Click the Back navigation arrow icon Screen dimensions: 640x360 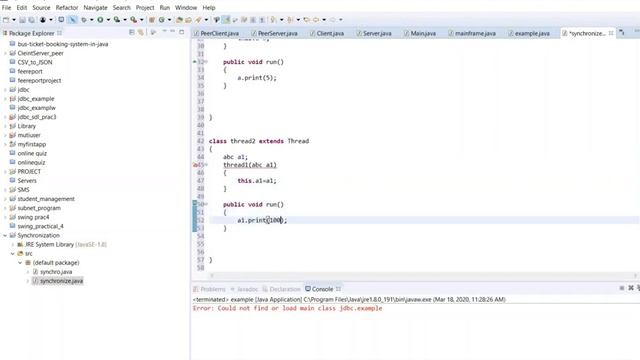(x=316, y=20)
